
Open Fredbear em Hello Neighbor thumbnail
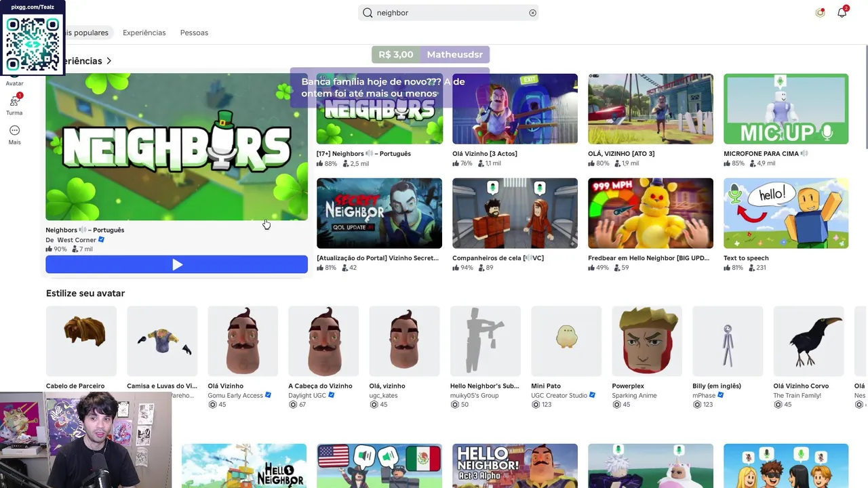[650, 213]
